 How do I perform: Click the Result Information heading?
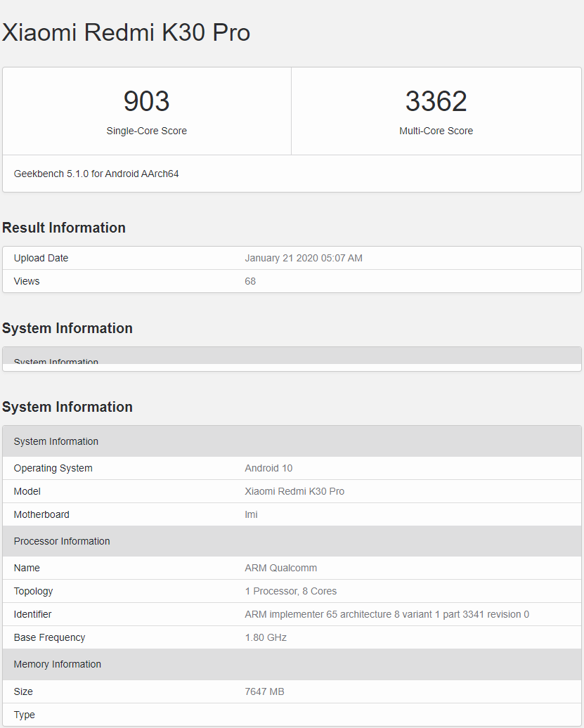pyautogui.click(x=64, y=228)
